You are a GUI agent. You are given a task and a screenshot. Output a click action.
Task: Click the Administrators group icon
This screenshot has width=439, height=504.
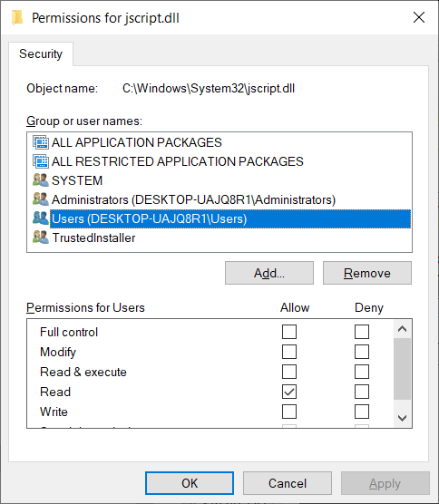click(41, 199)
